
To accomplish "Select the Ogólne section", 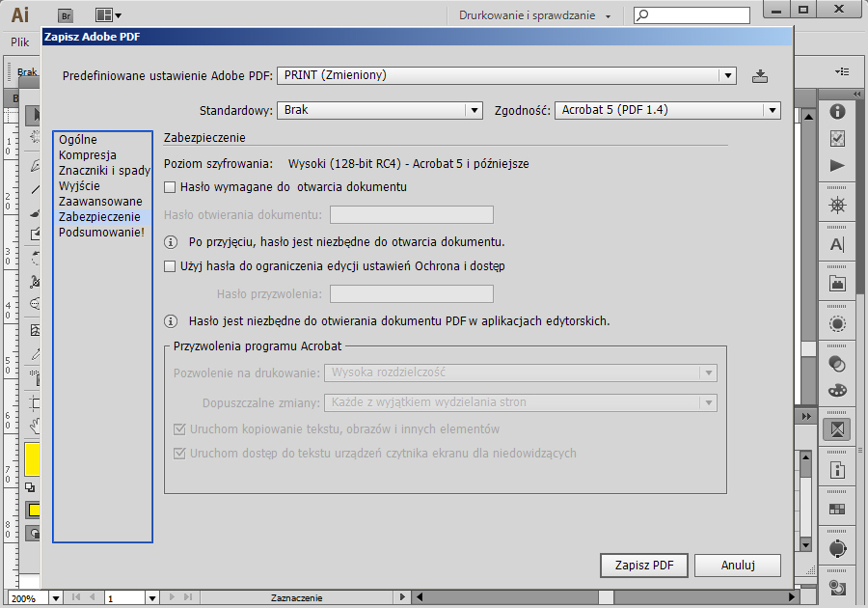I will coord(78,140).
